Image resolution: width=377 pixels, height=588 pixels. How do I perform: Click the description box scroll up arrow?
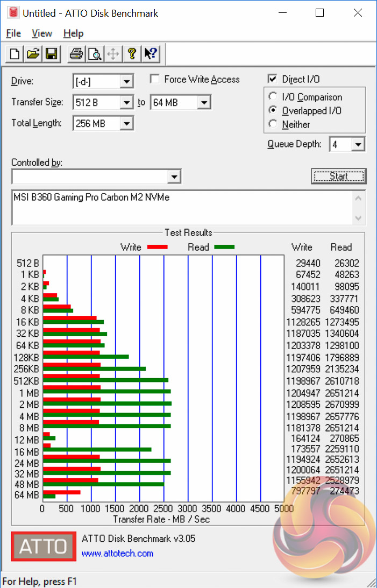tap(358, 198)
